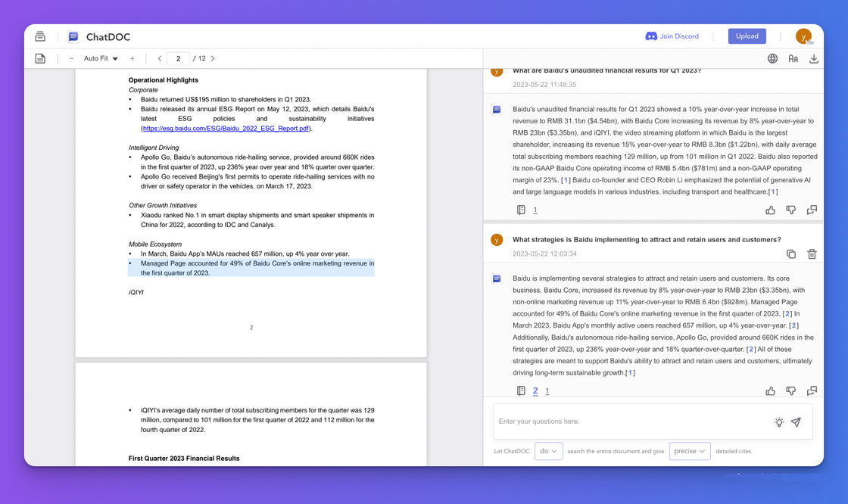Open the 'do' search dropdown

pyautogui.click(x=549, y=451)
